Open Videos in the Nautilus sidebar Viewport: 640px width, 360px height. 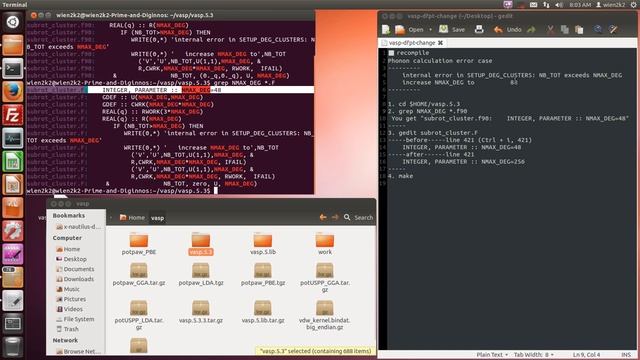[69, 309]
